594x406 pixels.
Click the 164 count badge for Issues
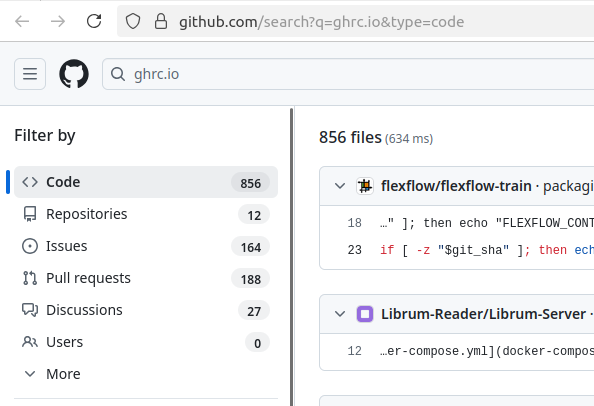pos(250,247)
